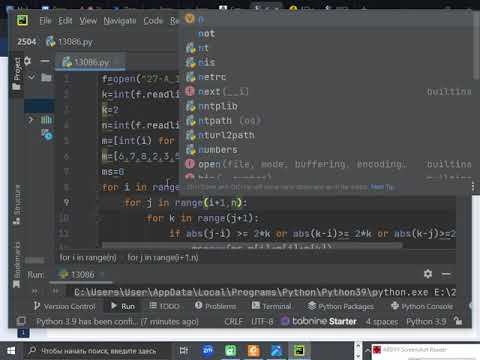Expand the External Libraries node
This screenshot has width=480, height=360.
pos(31,120)
